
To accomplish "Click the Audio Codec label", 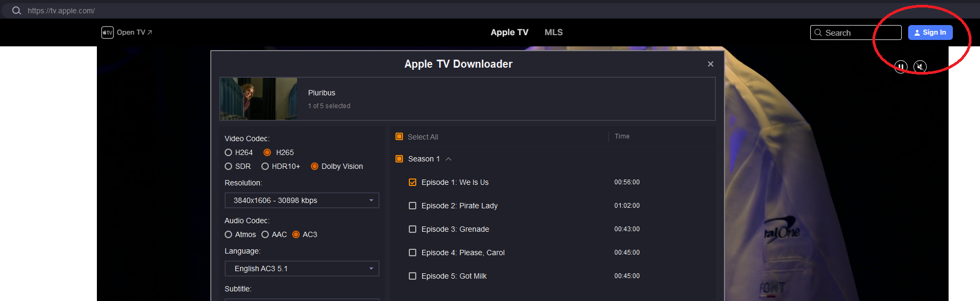I will click(247, 221).
